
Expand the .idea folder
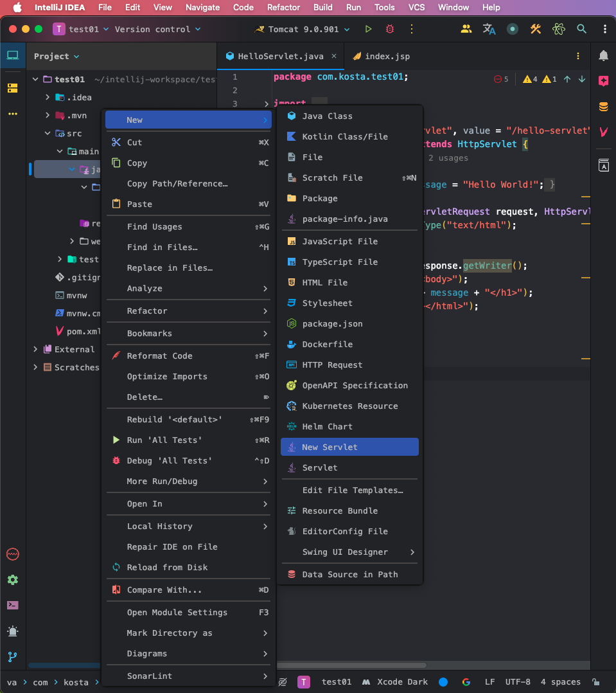(48, 97)
